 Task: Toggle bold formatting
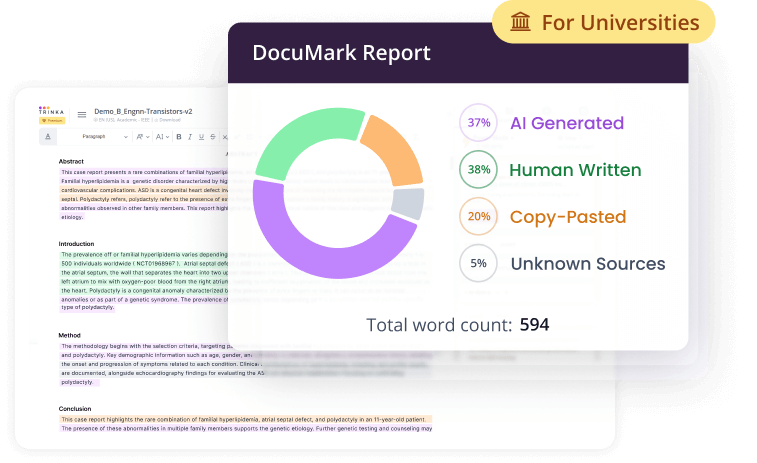click(178, 136)
